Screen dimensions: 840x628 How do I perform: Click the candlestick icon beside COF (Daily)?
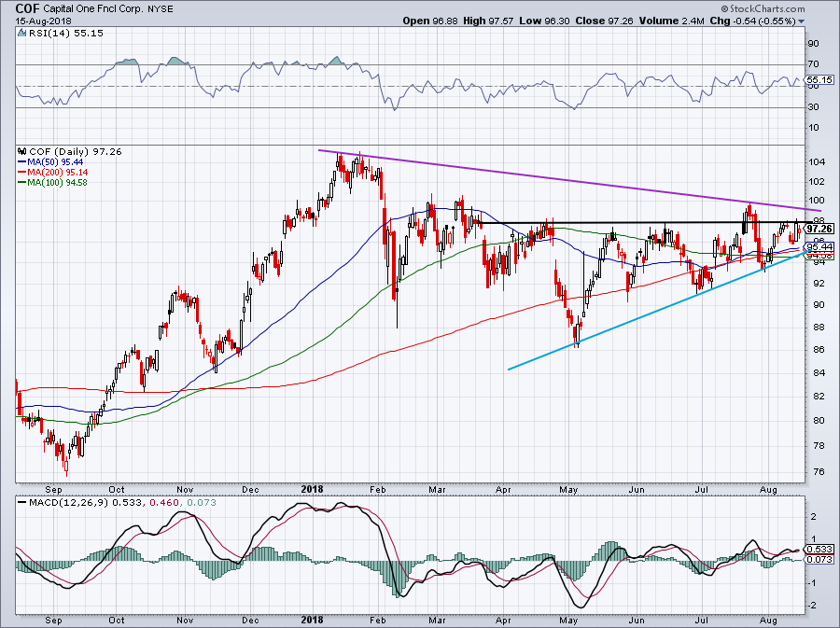coord(22,151)
